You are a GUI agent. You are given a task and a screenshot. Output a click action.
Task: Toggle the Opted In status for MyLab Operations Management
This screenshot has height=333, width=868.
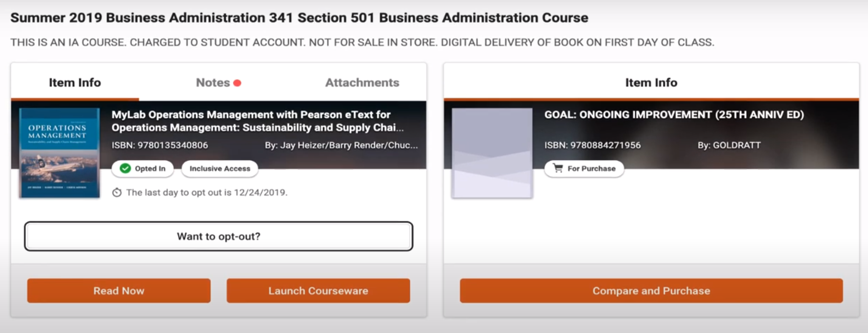coord(142,169)
